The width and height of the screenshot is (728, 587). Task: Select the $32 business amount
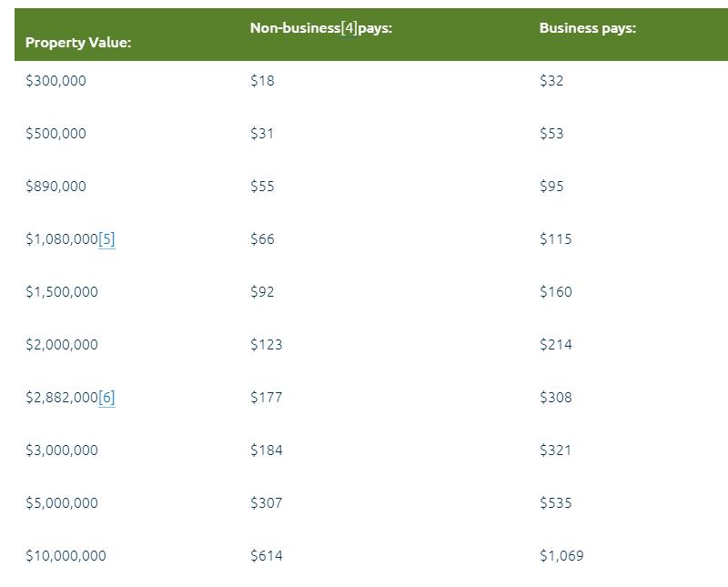pos(551,81)
